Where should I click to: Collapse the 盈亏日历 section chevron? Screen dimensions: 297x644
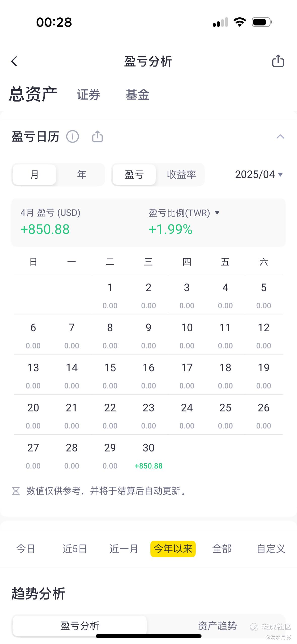[x=280, y=137]
